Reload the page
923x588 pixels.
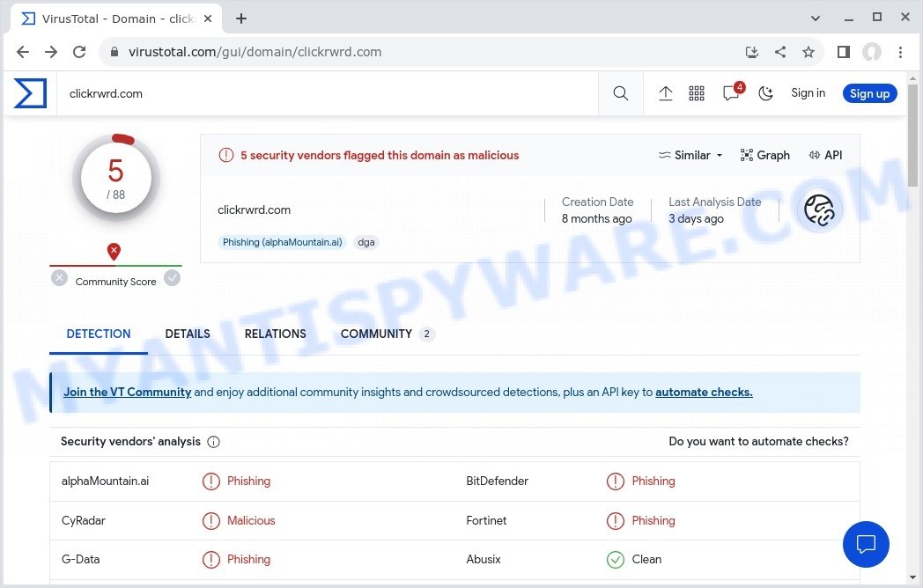point(79,52)
